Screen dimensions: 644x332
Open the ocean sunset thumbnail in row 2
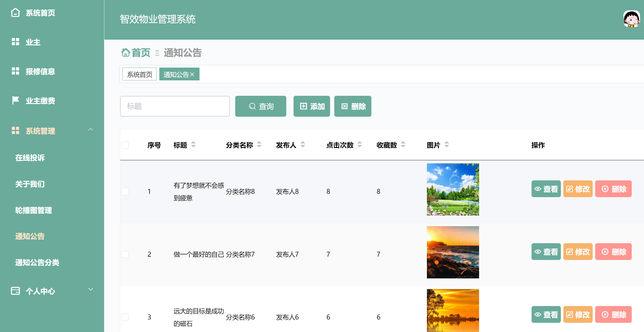point(453,252)
